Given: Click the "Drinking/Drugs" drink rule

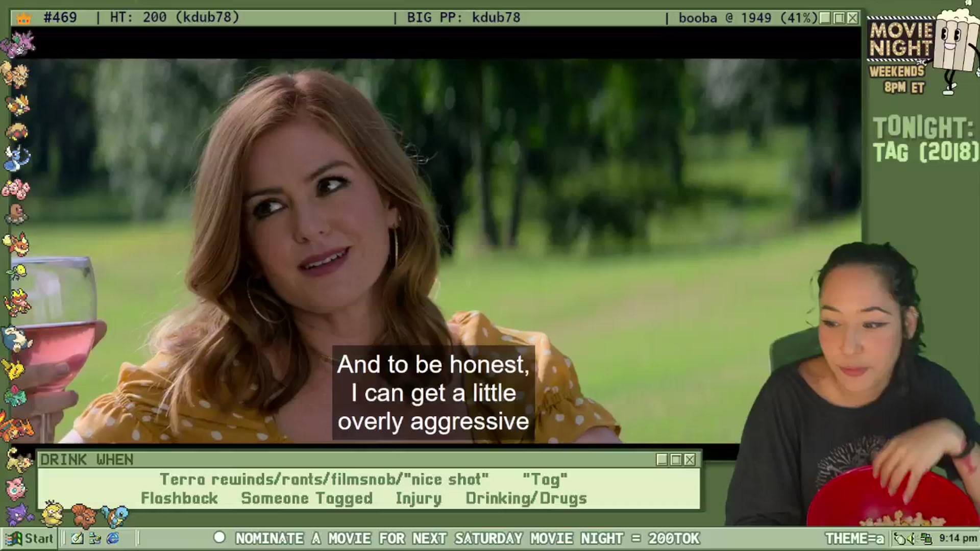Looking at the screenshot, I should pyautogui.click(x=526, y=498).
